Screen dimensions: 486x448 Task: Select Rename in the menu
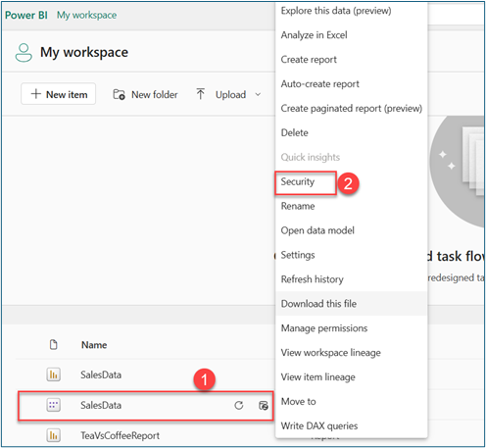coord(298,206)
